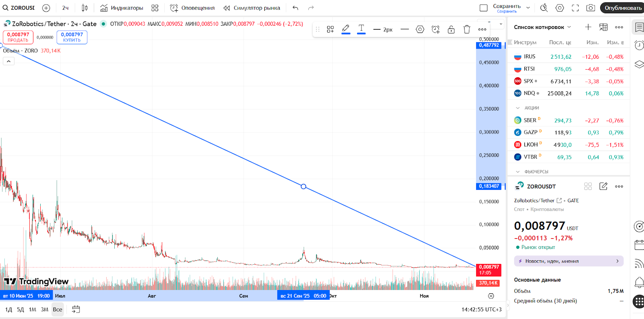Enter fullscreen mode
Image resolution: width=644 pixels, height=319 pixels.
click(x=575, y=8)
